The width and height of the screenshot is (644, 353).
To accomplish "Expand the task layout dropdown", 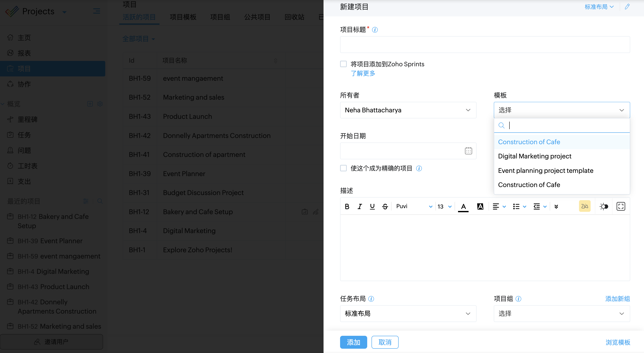I will point(408,313).
